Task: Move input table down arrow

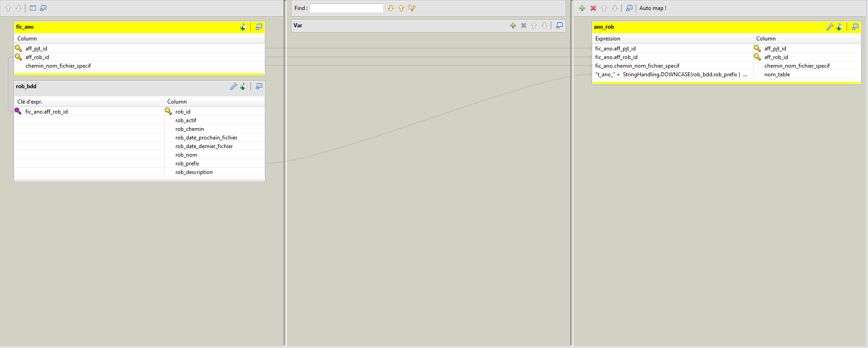Action: (x=19, y=8)
